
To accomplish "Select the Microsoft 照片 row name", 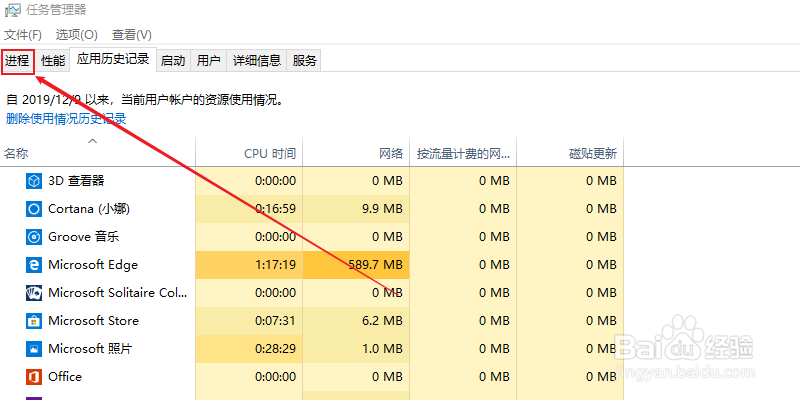I will (90, 349).
